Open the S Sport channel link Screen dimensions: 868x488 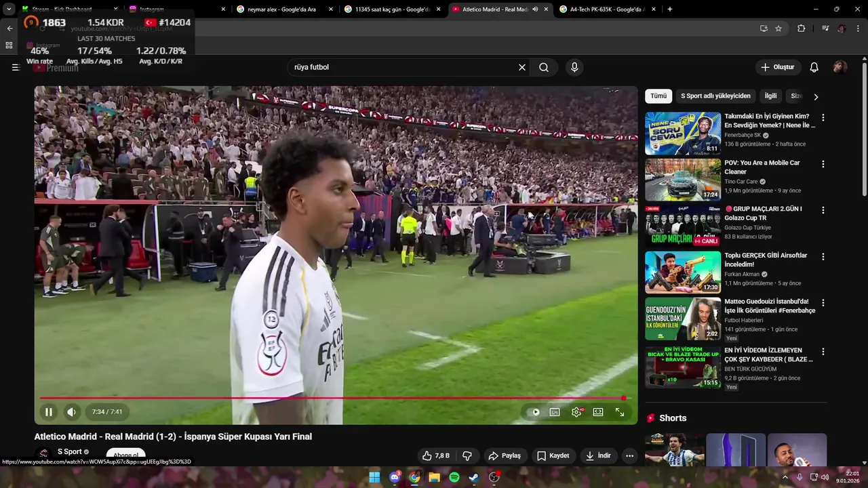point(69,451)
